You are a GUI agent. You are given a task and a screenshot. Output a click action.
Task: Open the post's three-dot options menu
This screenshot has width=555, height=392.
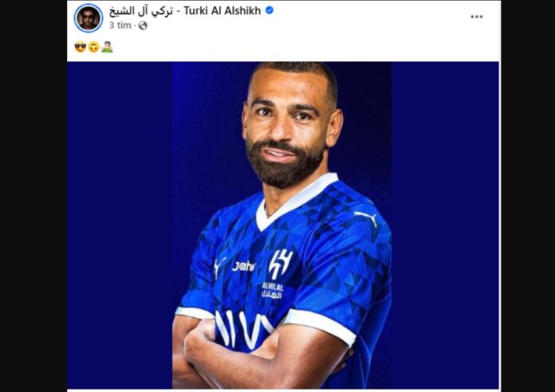[476, 17]
